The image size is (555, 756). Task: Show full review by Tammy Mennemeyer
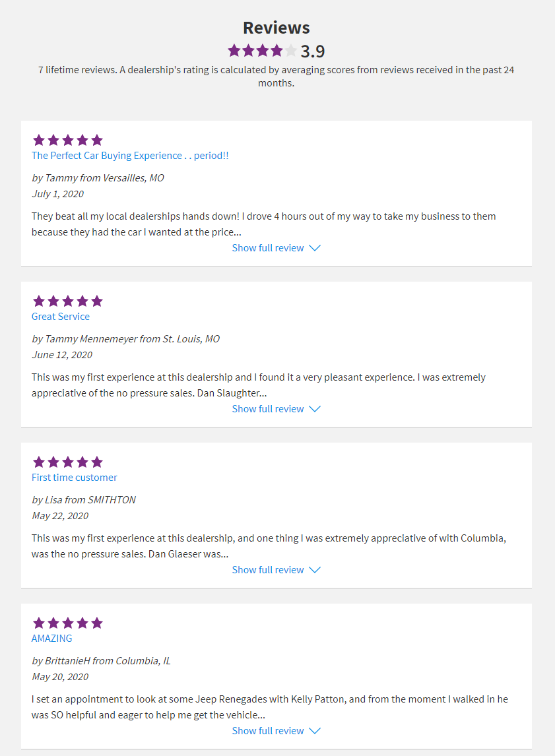(x=268, y=409)
